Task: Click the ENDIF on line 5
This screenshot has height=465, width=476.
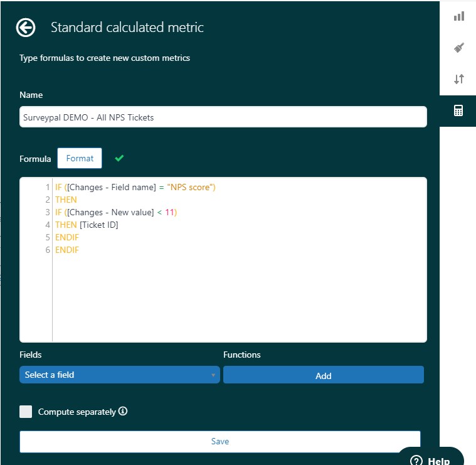Action: coord(66,237)
